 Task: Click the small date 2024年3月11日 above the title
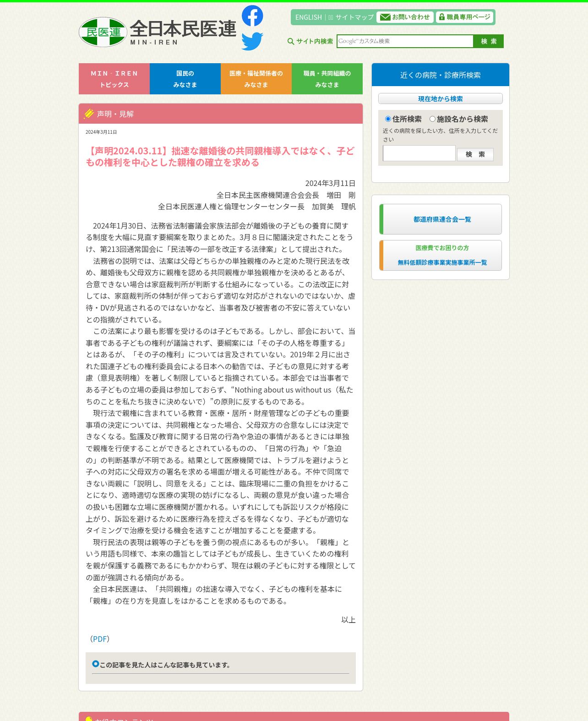(101, 132)
